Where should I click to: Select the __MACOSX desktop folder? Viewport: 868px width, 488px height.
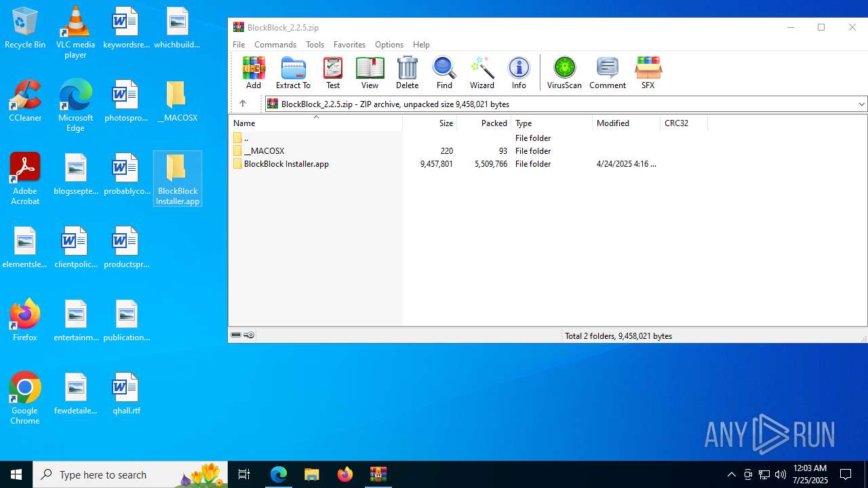point(177,102)
